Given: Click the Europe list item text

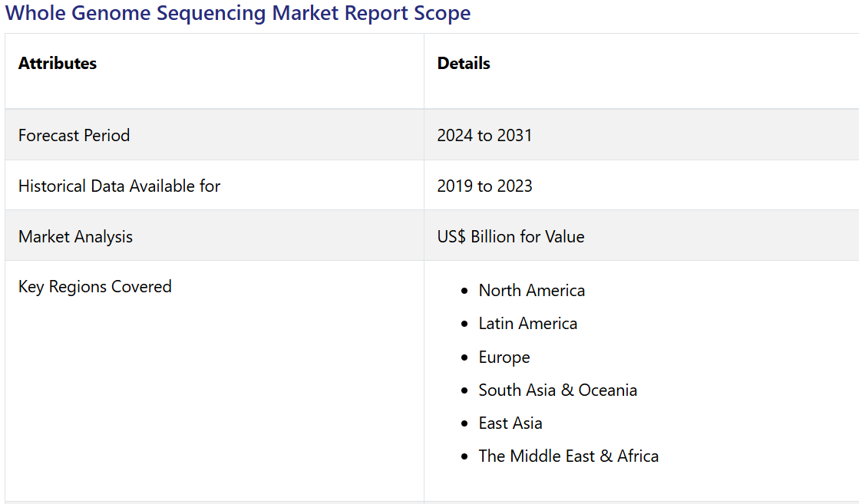Looking at the screenshot, I should pos(504,357).
